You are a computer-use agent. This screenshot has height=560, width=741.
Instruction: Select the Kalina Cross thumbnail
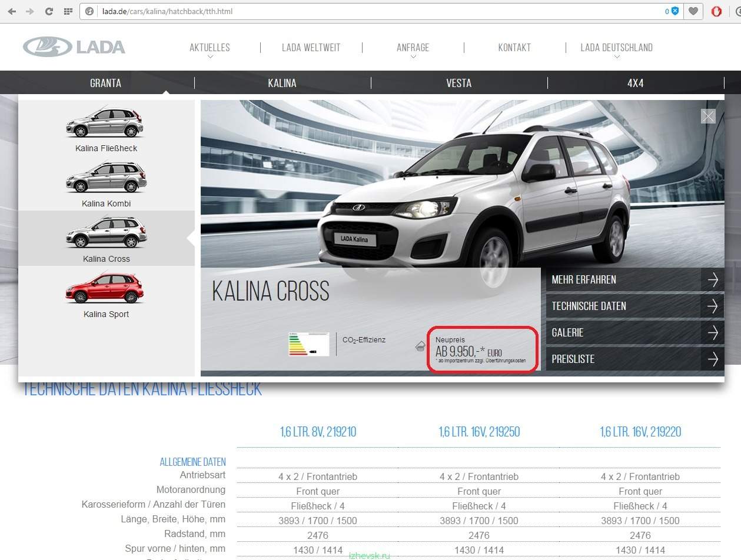(106, 232)
